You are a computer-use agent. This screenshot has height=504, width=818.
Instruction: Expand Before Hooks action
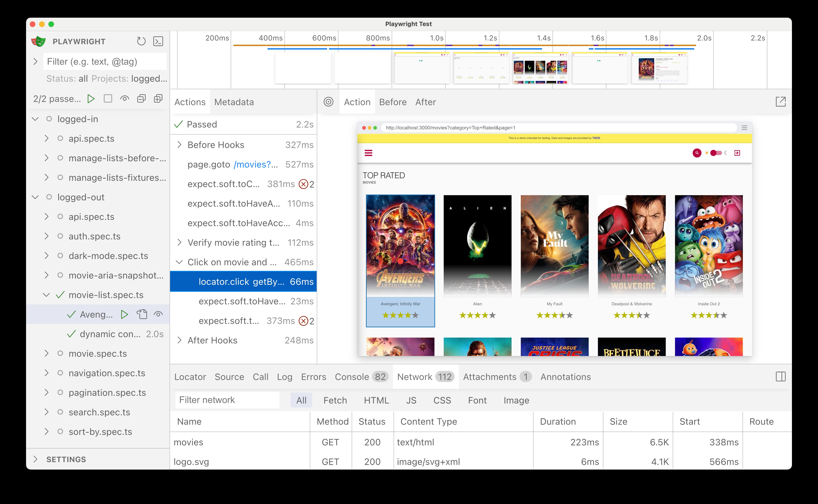pos(179,145)
